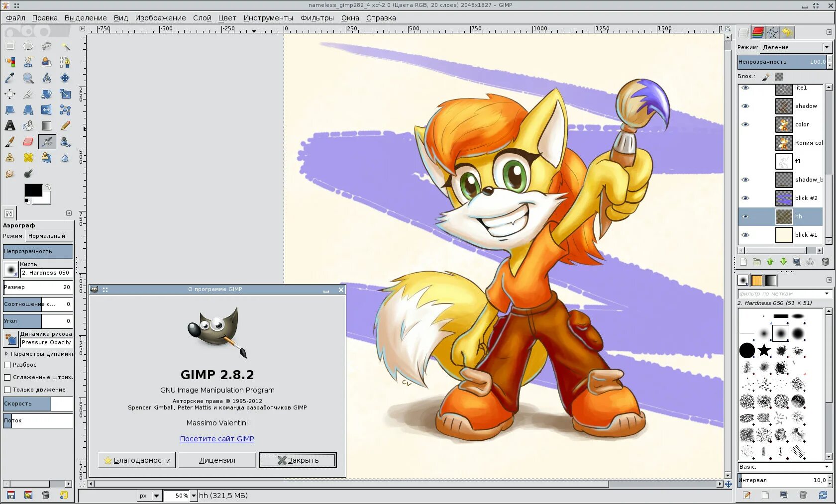Viewport: 836px width, 504px height.
Task: Expand Параметры динамики section
Action: 6,354
